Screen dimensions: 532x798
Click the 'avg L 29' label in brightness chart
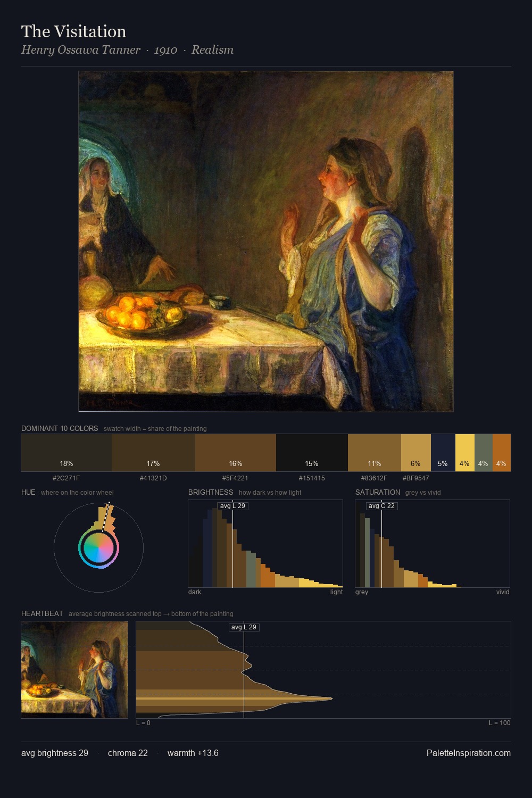[x=233, y=506]
